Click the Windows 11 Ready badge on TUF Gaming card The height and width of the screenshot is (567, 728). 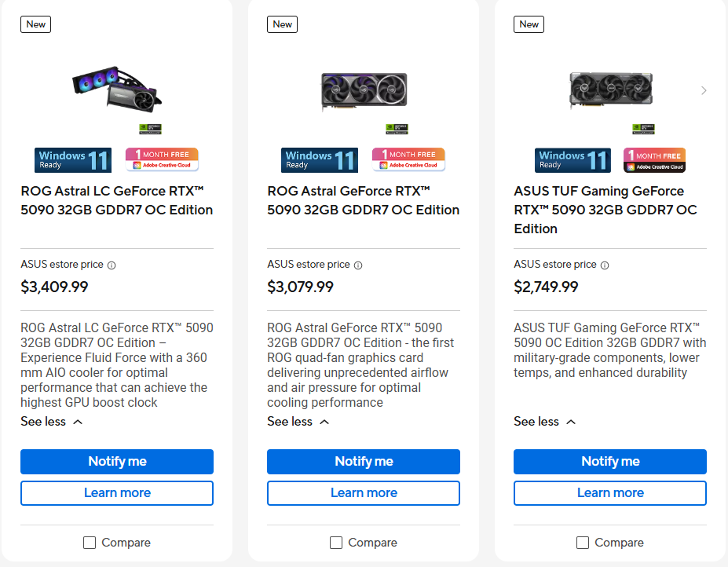click(573, 159)
